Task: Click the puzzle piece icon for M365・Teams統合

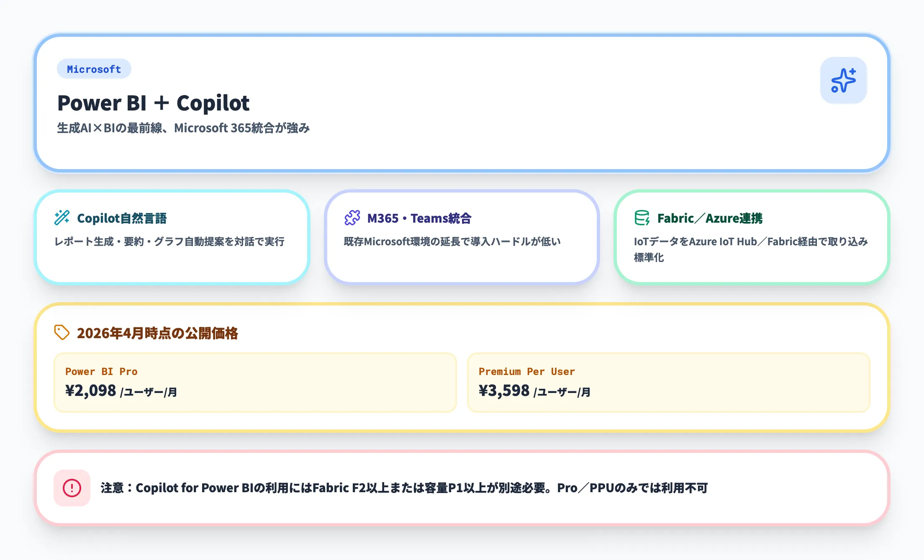Action: point(352,218)
